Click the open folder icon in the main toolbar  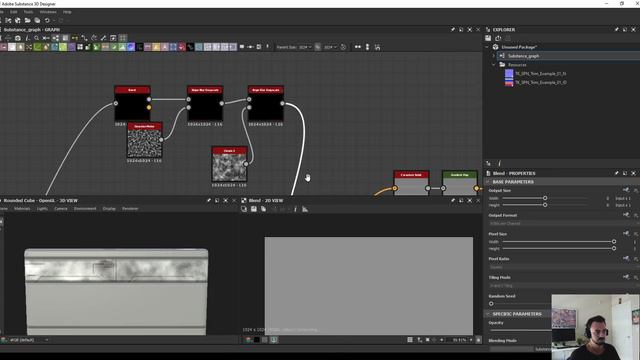click(x=27, y=20)
